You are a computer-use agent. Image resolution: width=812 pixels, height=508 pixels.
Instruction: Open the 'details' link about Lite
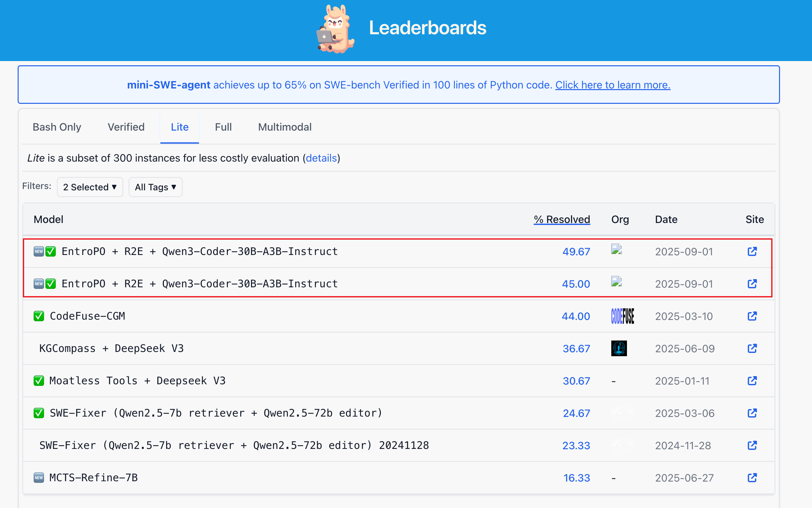321,158
